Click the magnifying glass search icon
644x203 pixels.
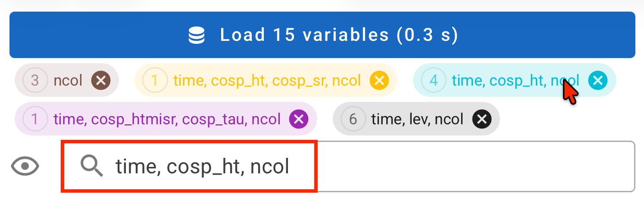pyautogui.click(x=92, y=166)
